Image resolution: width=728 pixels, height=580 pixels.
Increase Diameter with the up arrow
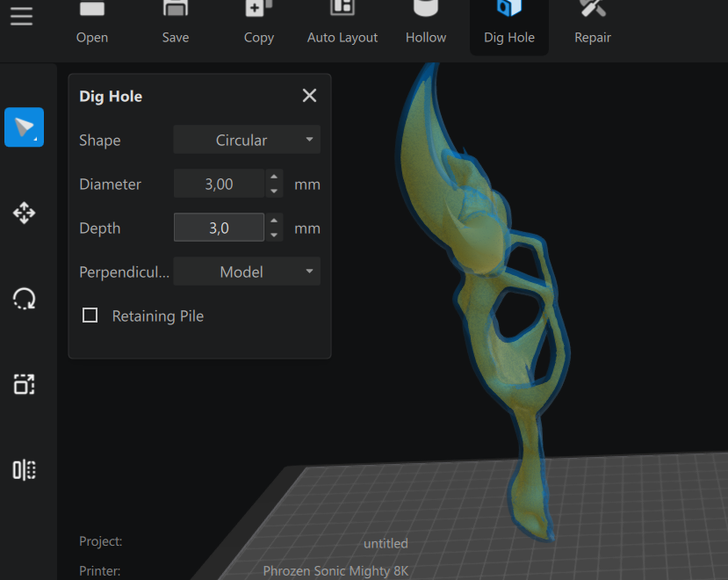[x=274, y=177]
